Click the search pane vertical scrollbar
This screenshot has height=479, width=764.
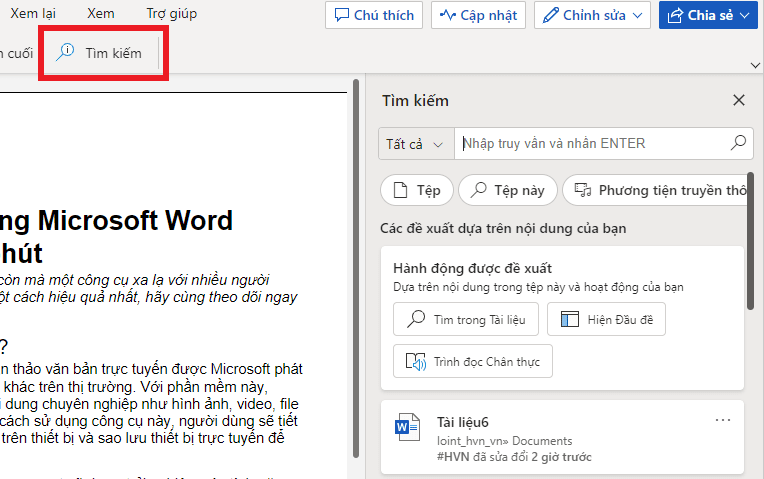[x=751, y=241]
